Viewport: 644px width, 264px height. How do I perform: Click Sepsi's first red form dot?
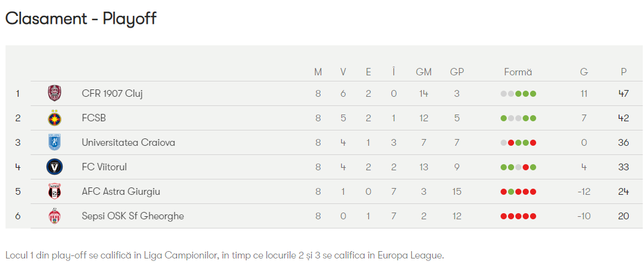coord(504,216)
